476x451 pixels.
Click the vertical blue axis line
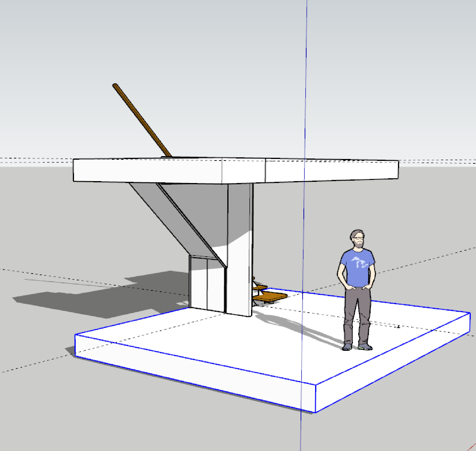pyautogui.click(x=306, y=72)
